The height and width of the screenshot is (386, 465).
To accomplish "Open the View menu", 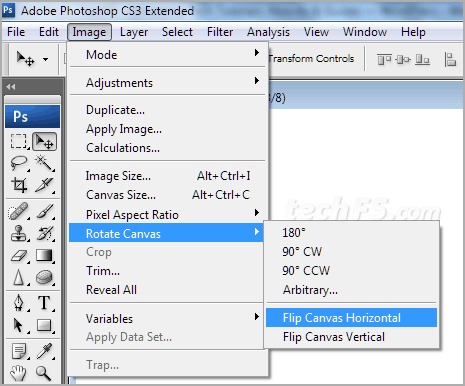I will tap(316, 32).
